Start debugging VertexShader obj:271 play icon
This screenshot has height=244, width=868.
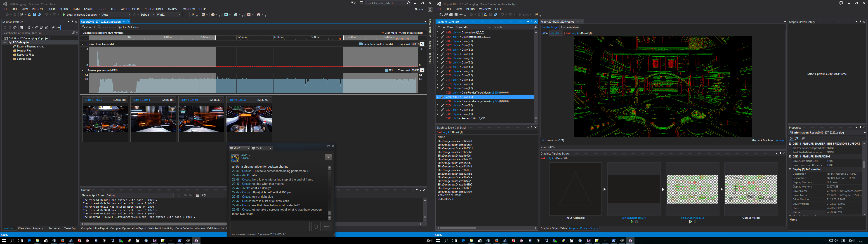[632, 222]
